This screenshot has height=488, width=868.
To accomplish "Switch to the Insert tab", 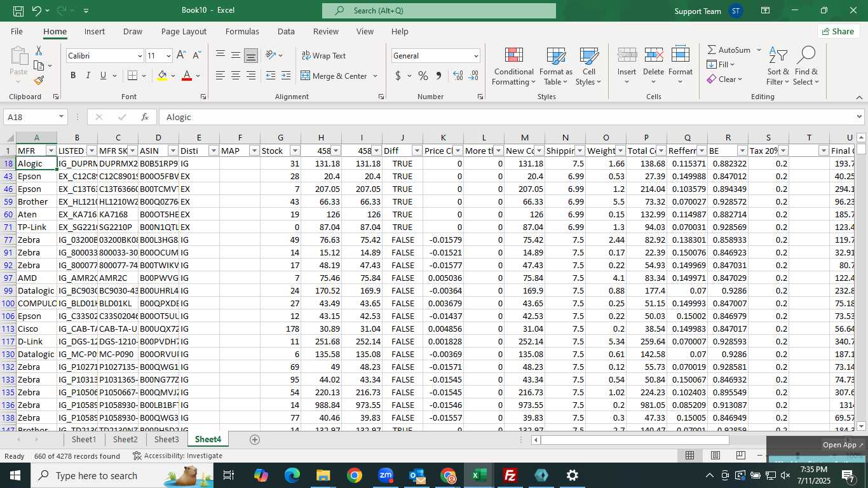I will tap(95, 31).
